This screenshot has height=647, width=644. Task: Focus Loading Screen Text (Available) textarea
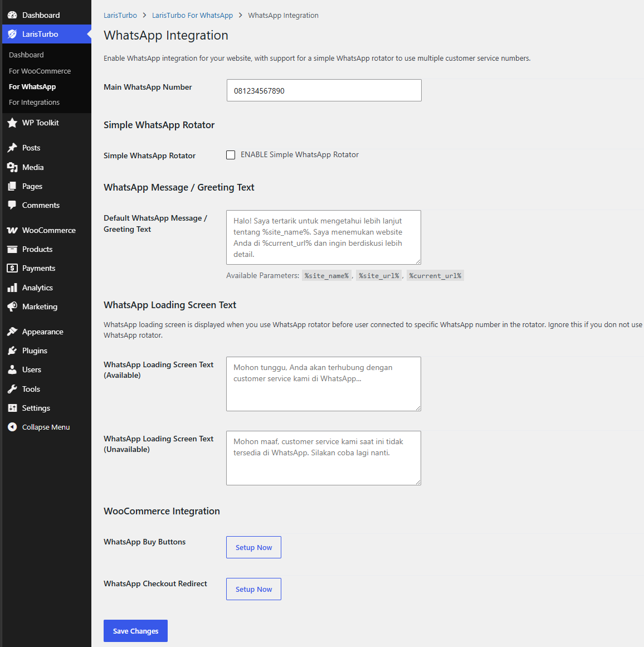pyautogui.click(x=324, y=384)
